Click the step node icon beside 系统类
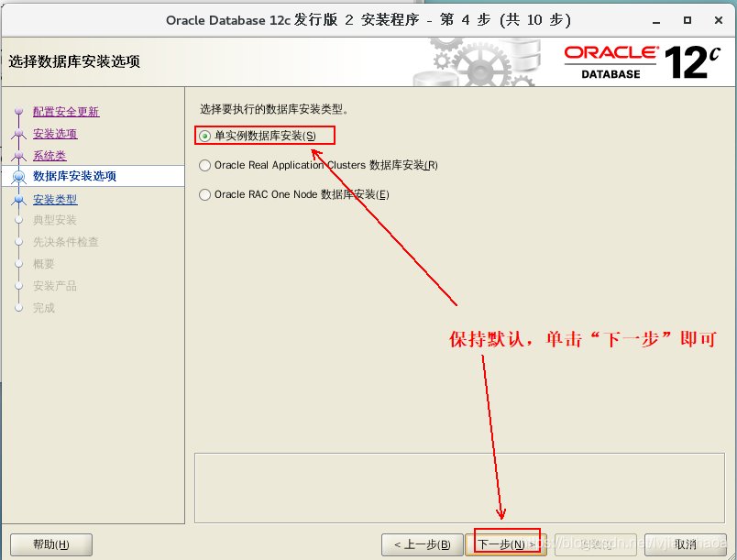The image size is (737, 560). pyautogui.click(x=19, y=155)
